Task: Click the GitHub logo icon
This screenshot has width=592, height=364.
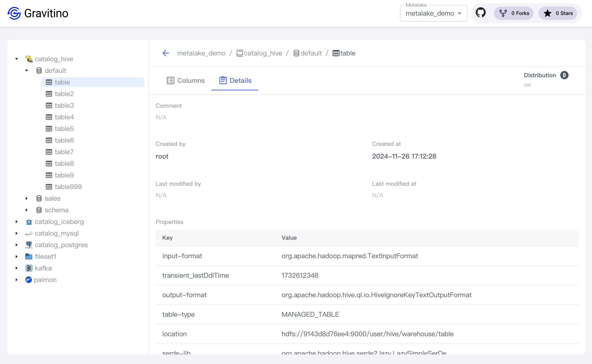Action: point(481,13)
